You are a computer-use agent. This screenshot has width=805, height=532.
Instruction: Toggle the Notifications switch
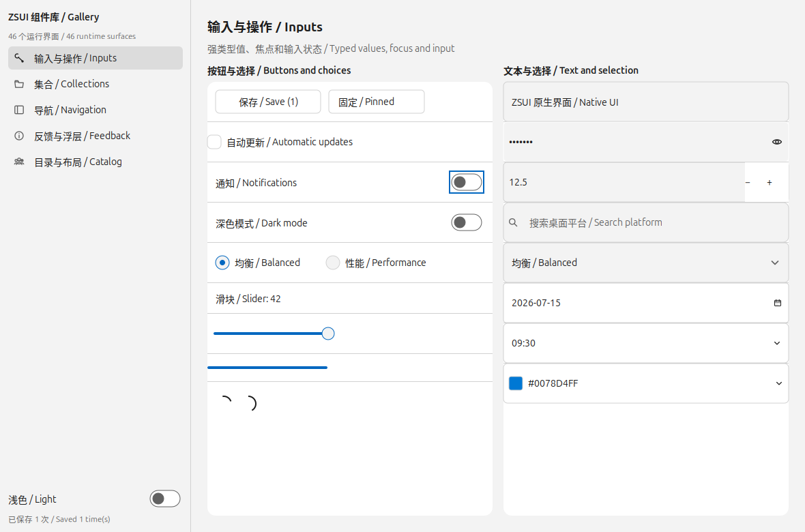[466, 182]
